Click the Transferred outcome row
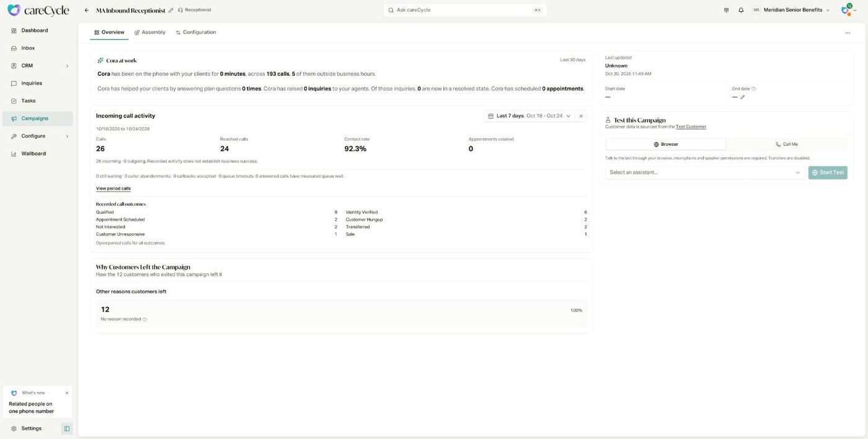 pos(466,227)
